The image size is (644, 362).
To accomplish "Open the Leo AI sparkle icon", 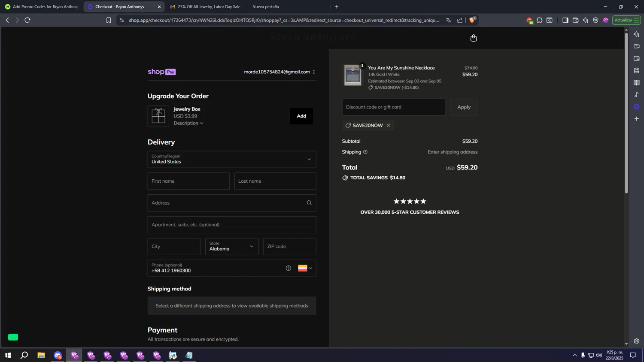I will pyautogui.click(x=586, y=20).
